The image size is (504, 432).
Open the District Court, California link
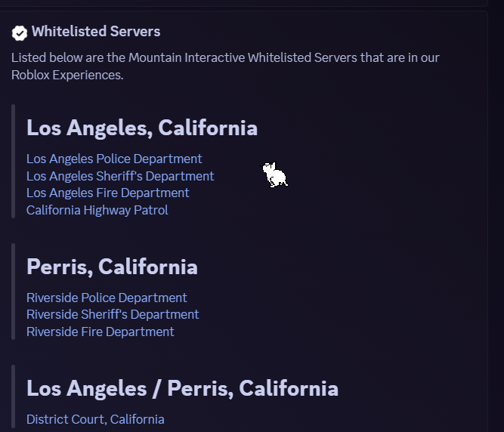(95, 419)
